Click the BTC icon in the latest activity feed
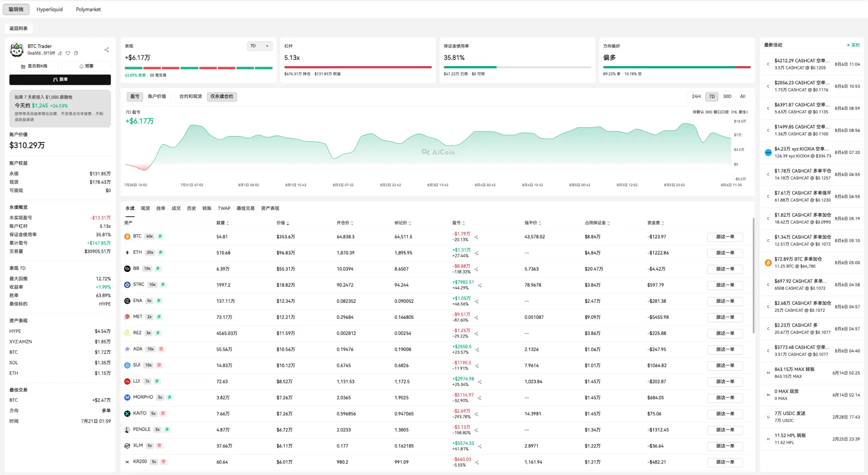Screen dimensions: 868x475 pyautogui.click(x=768, y=263)
